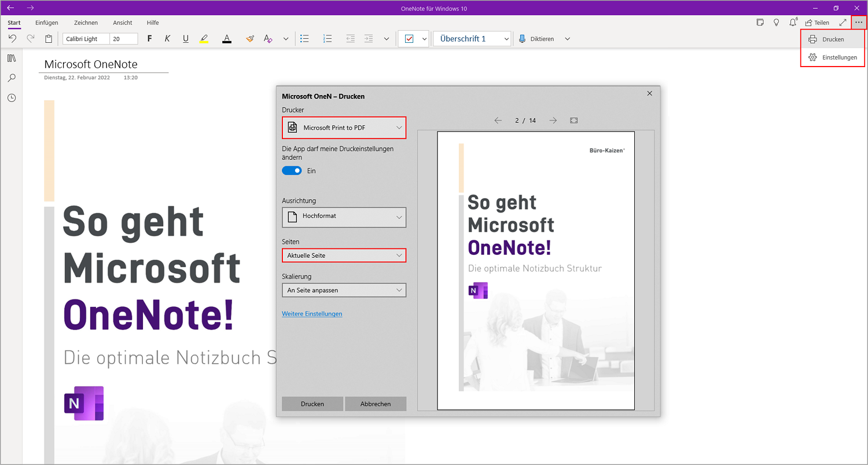The image size is (868, 465).
Task: Click the page title Microsoft OneNote
Action: [91, 64]
